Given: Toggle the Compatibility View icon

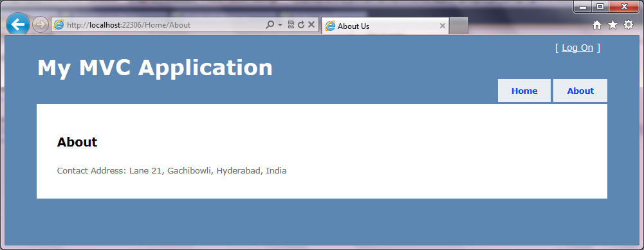Looking at the screenshot, I should [x=291, y=25].
